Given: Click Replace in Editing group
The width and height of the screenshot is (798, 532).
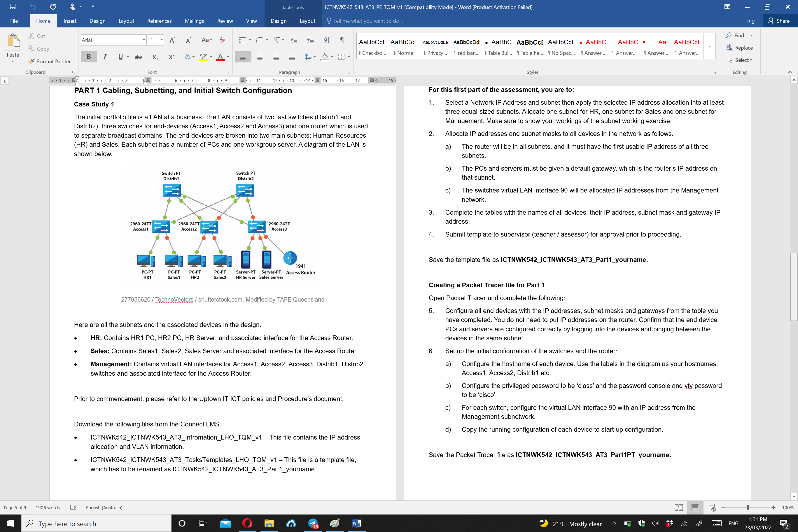Looking at the screenshot, I should click(x=739, y=48).
